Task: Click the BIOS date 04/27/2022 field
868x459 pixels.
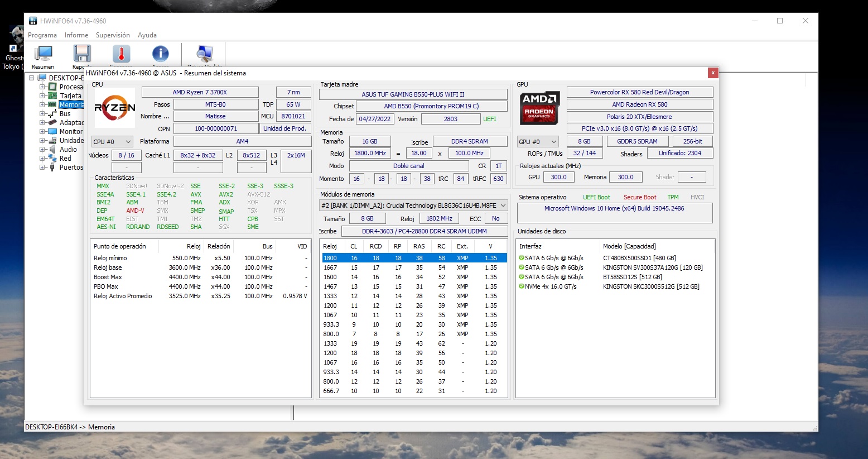Action: [375, 119]
